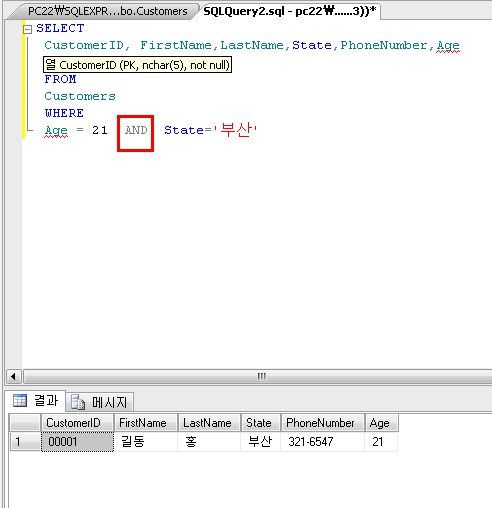
Task: Click the PhoneNumber column header
Action: [x=323, y=423]
